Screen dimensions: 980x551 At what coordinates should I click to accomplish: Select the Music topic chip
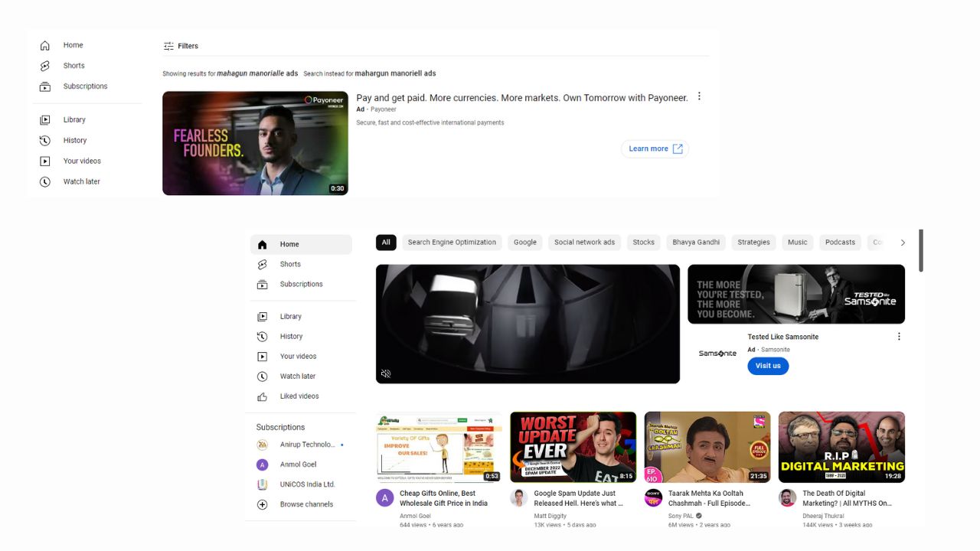[x=797, y=242]
